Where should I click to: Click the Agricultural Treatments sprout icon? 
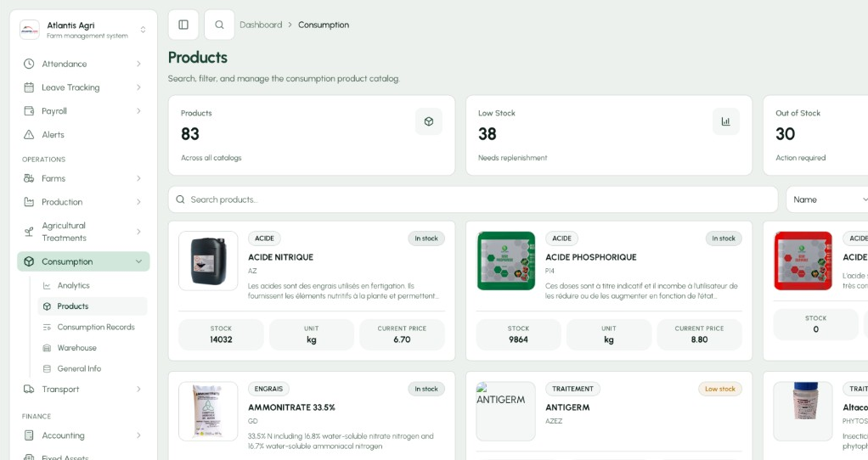[29, 232]
